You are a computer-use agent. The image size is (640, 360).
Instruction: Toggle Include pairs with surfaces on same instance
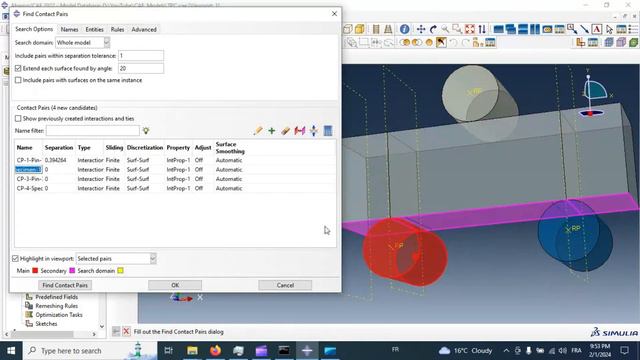(18, 80)
